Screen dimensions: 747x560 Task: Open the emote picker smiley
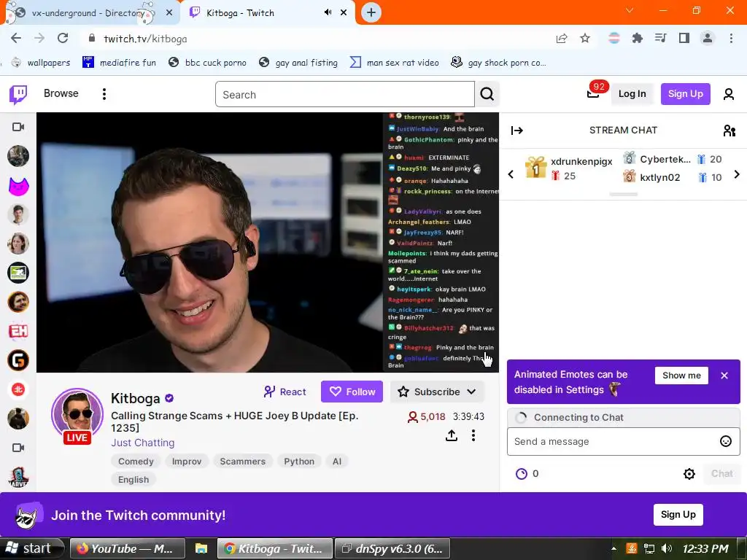726,441
